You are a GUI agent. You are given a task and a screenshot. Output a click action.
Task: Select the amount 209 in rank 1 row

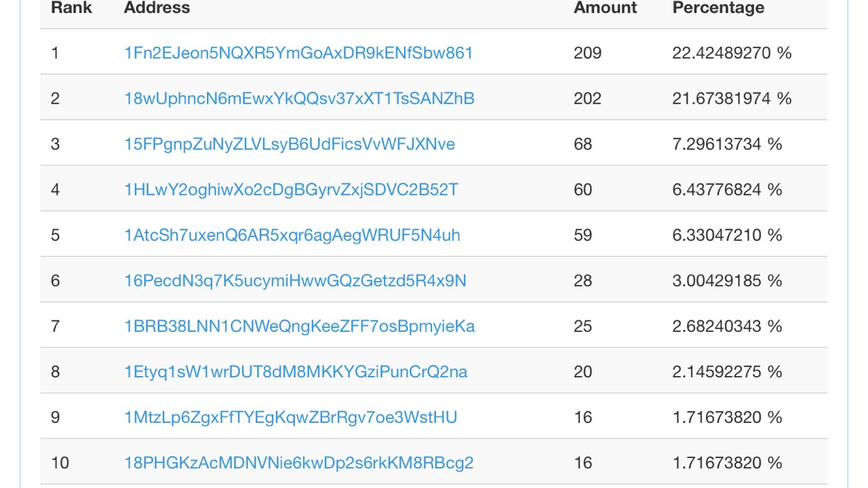(587, 53)
